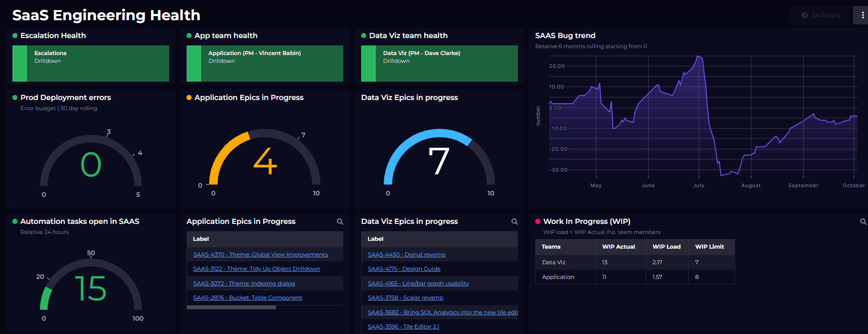
Task: Open Application (PM - Vincent Babin) drilldown tile
Action: (265, 63)
